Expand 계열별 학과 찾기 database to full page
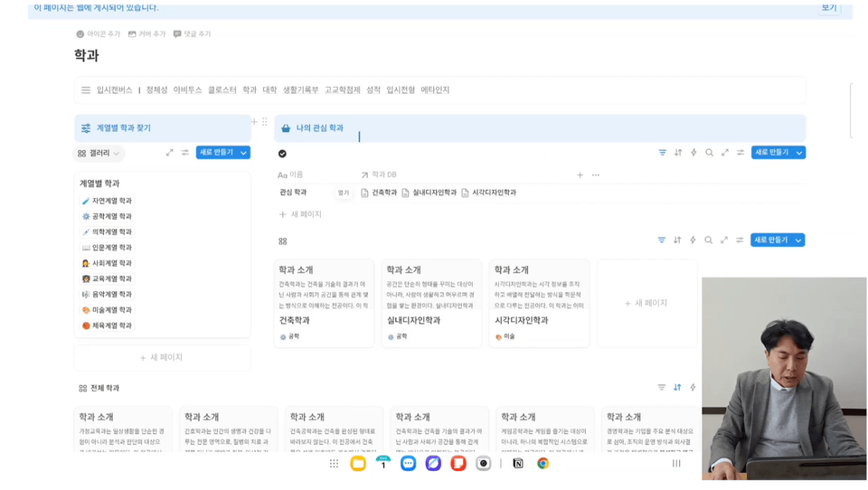Viewport: 868px width, 490px height. pos(169,152)
